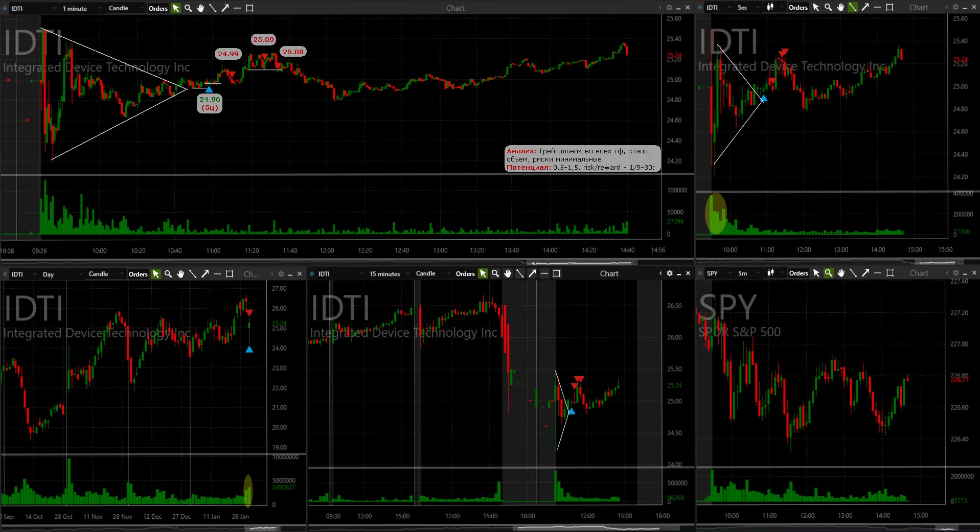Toggle Orders display in 15 minutes chart

[x=465, y=273]
